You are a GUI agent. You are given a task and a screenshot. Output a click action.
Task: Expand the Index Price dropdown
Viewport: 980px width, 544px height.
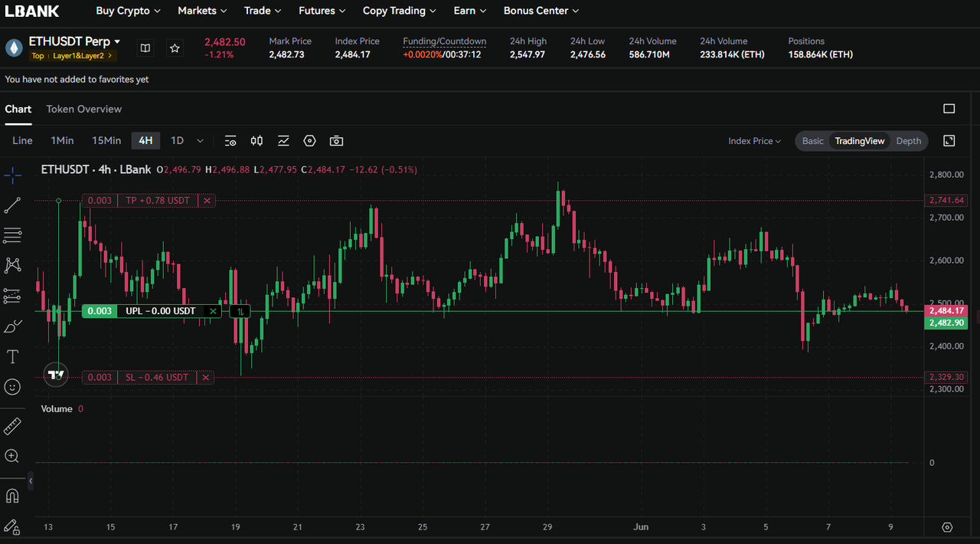(754, 141)
